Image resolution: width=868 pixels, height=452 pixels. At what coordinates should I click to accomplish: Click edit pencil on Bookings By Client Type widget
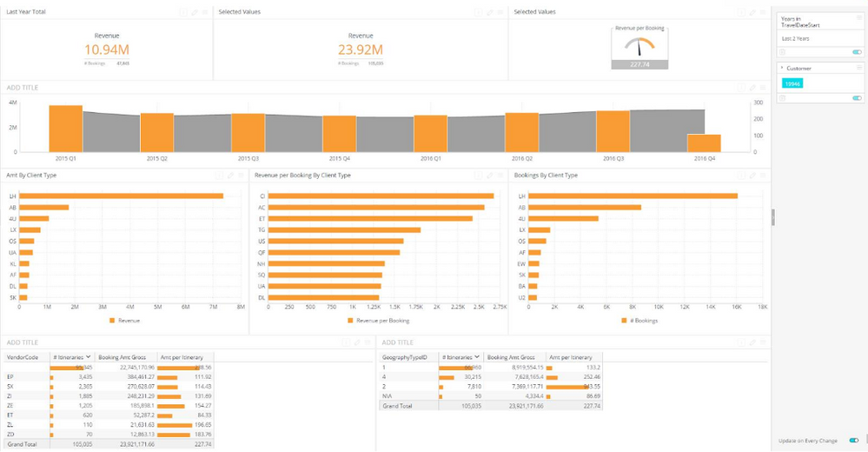point(752,176)
